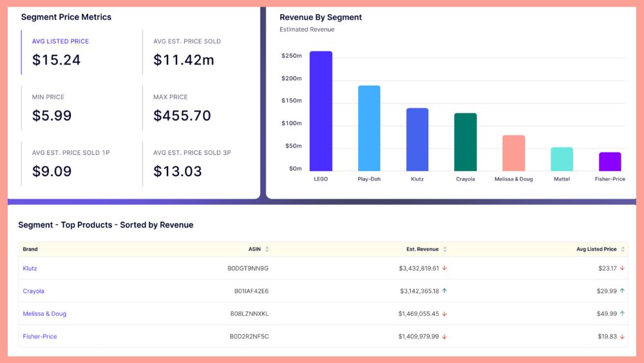The height and width of the screenshot is (363, 644).
Task: Click the Mattel axis label
Action: pos(562,179)
